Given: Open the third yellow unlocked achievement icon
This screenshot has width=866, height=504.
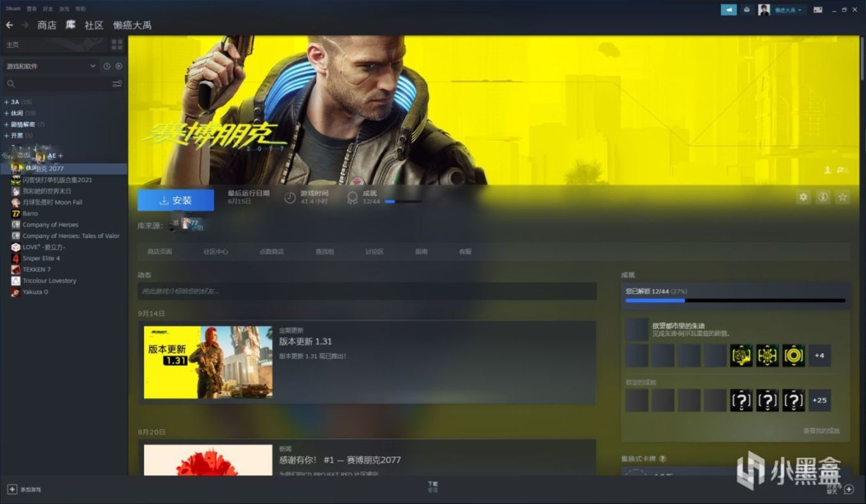Looking at the screenshot, I should 794,355.
